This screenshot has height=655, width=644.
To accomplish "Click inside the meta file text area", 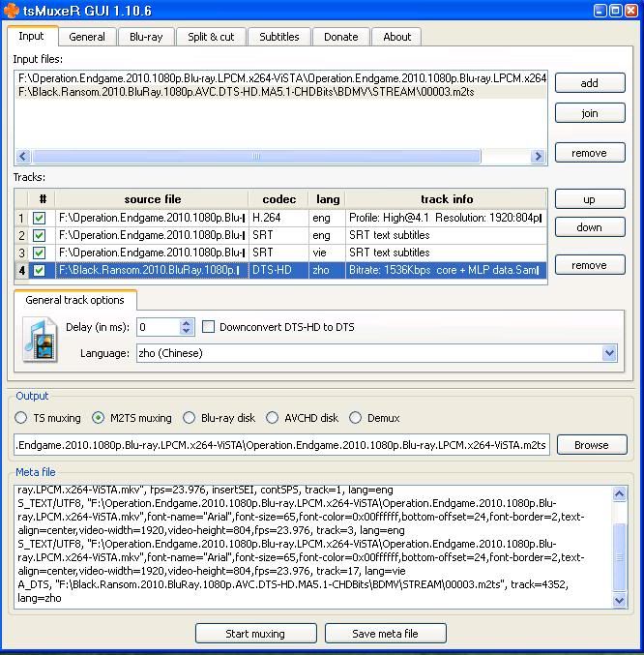I will (x=314, y=548).
